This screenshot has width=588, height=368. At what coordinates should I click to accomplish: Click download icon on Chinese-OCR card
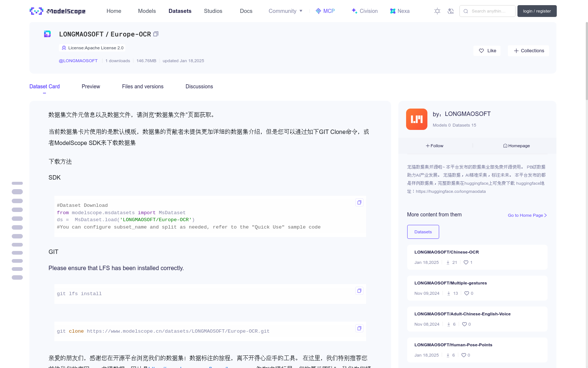click(448, 262)
